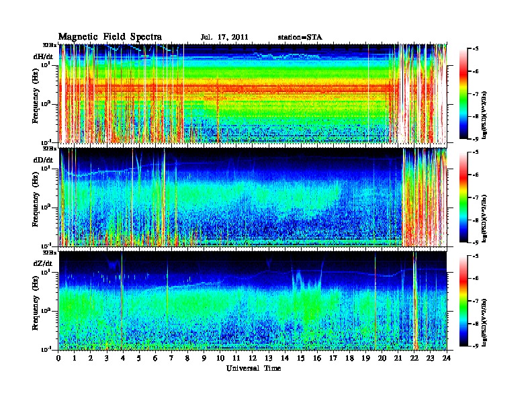This screenshot has height=411, width=532.
Task: Click hour tick label "23" on time axis
Action: pyautogui.click(x=431, y=358)
